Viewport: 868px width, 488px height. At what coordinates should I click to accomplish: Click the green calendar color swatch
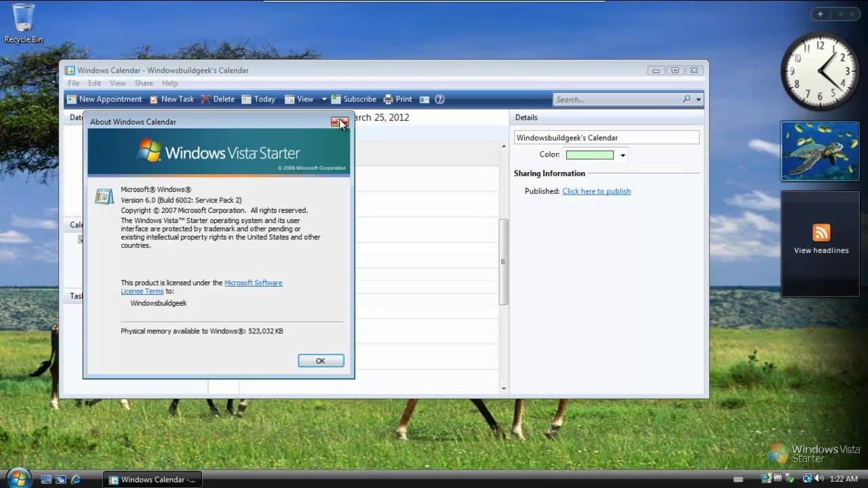pos(590,155)
